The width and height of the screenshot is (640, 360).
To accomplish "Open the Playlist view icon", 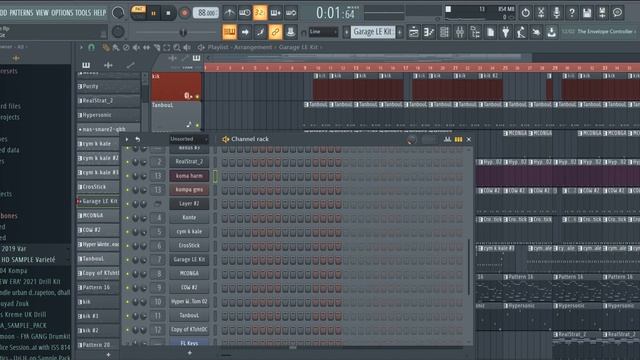I will (413, 32).
